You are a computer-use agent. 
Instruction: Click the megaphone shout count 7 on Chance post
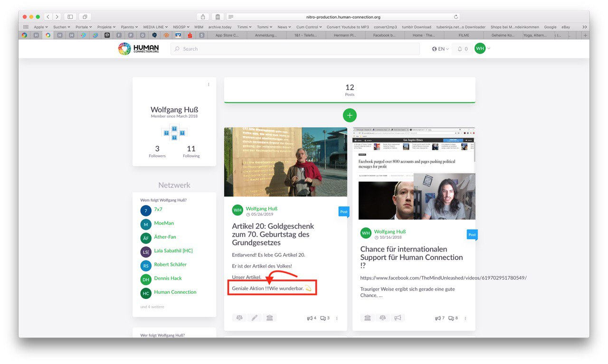440,318
